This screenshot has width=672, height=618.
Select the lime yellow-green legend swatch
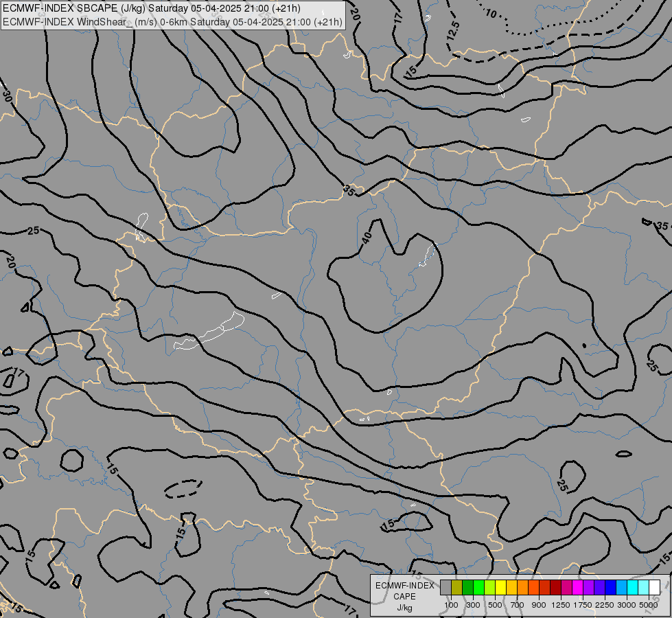[x=489, y=587]
